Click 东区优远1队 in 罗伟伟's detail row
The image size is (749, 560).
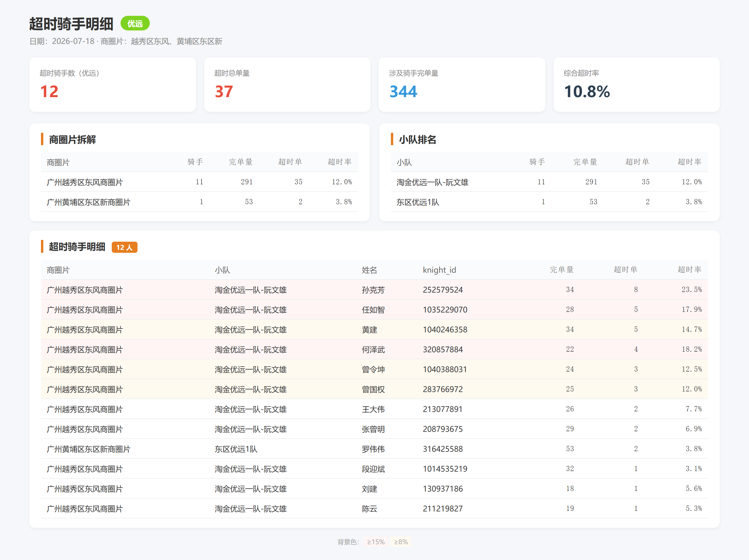point(236,449)
